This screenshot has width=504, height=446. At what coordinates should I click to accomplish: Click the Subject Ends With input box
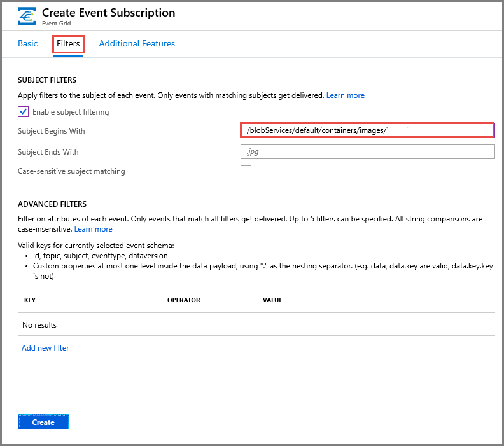pos(367,152)
